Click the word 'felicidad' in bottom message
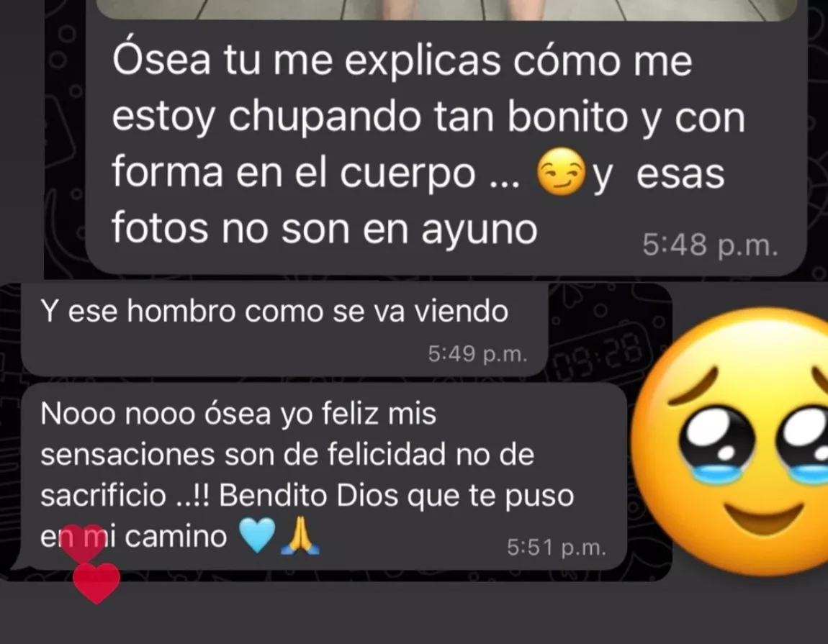Screen dimensions: 828x644 [387, 454]
